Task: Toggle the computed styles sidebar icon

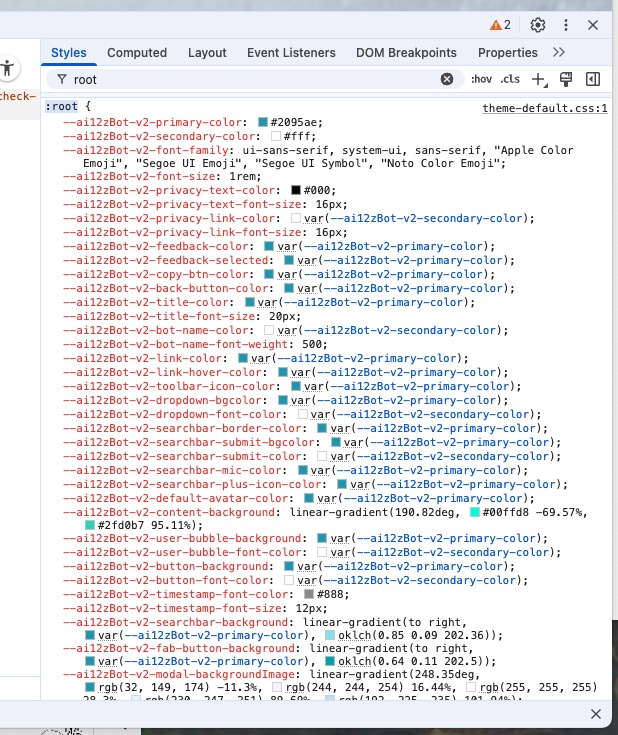Action: [x=592, y=79]
